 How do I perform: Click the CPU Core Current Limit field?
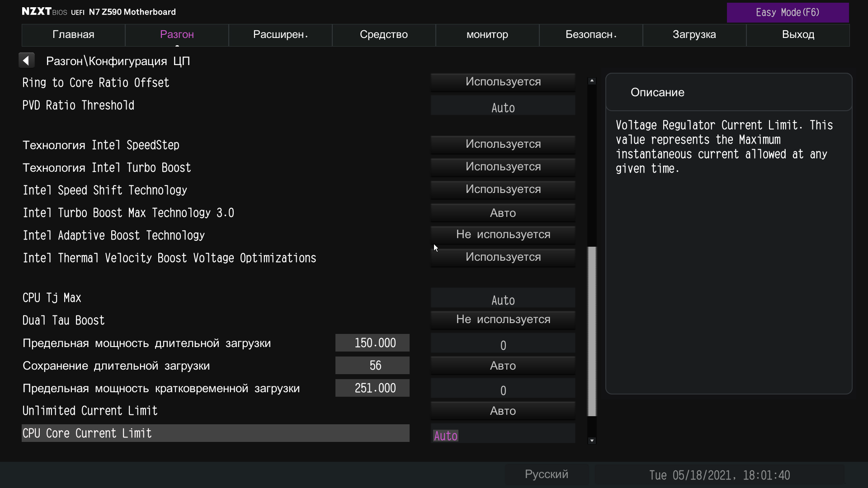(x=503, y=435)
